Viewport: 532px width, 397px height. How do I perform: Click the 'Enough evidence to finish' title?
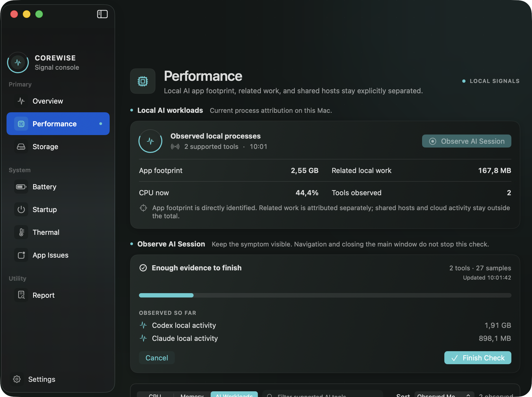pyautogui.click(x=197, y=268)
